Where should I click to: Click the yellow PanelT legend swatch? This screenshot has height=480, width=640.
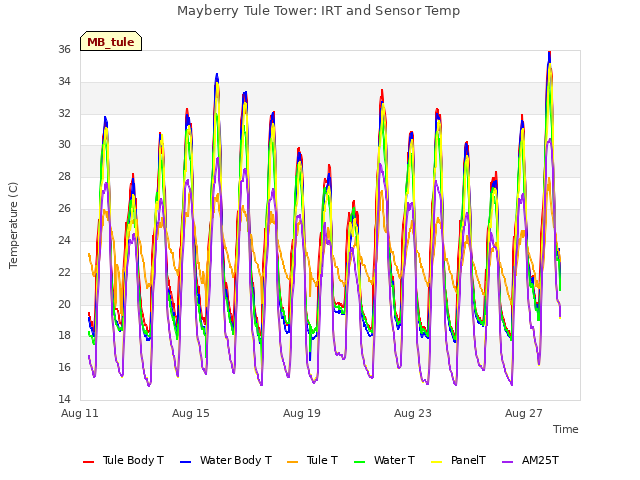437,462
